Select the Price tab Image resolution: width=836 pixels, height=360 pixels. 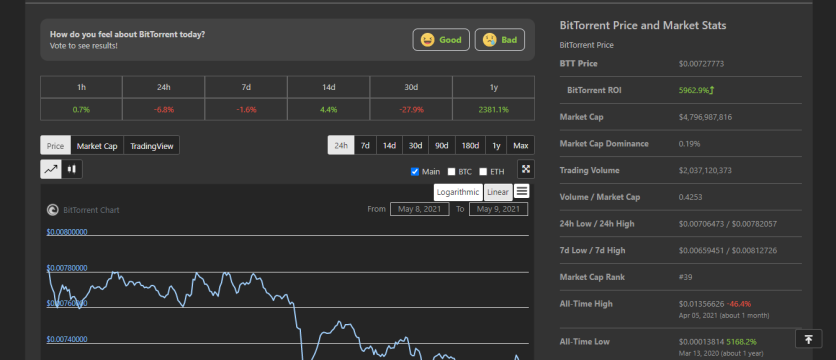pyautogui.click(x=55, y=146)
